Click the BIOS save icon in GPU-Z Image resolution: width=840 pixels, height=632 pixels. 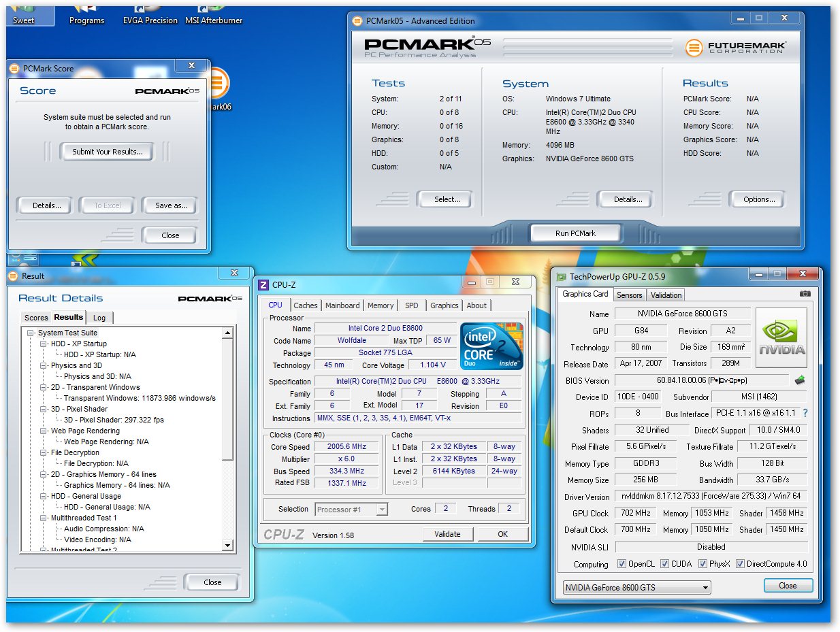pos(799,380)
